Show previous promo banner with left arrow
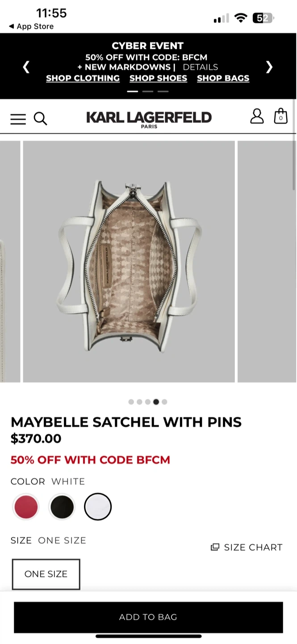This screenshot has height=644, width=297. pyautogui.click(x=26, y=67)
